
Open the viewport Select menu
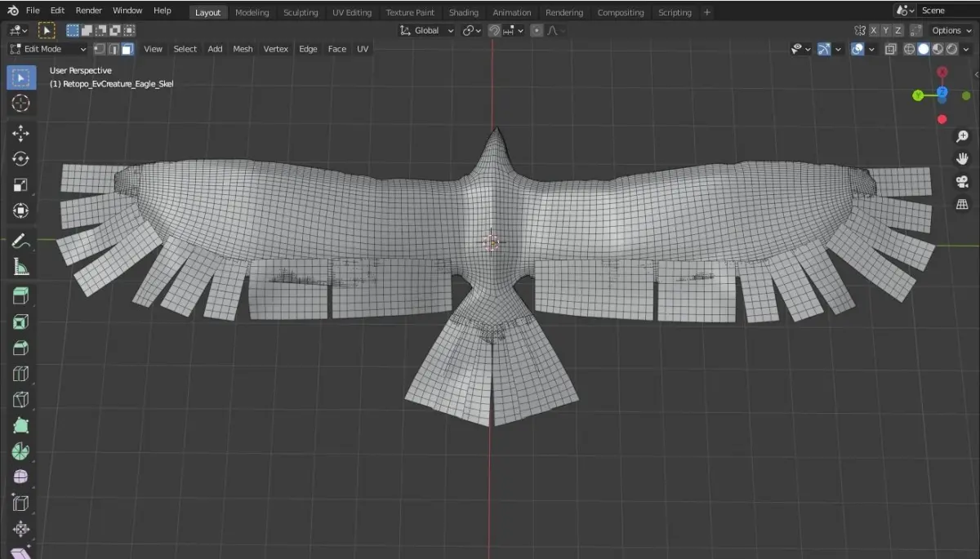tap(185, 49)
